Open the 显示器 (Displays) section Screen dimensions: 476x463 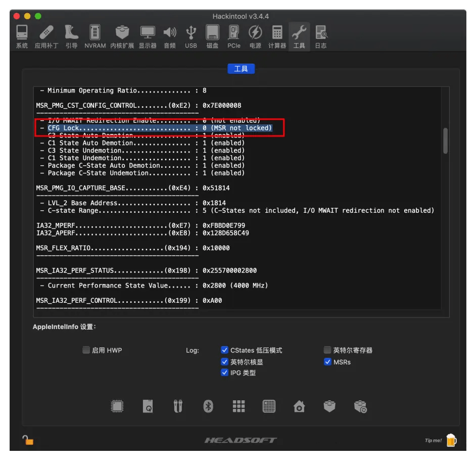(x=148, y=36)
